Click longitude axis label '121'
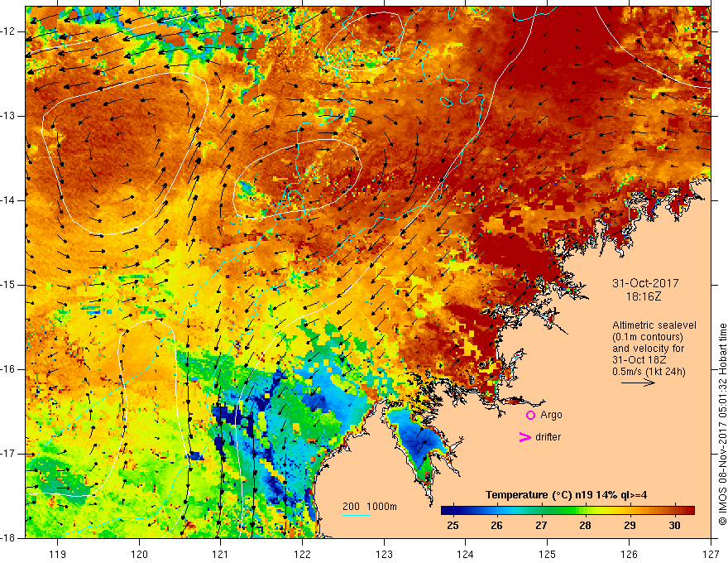The image size is (728, 563). click(x=221, y=554)
